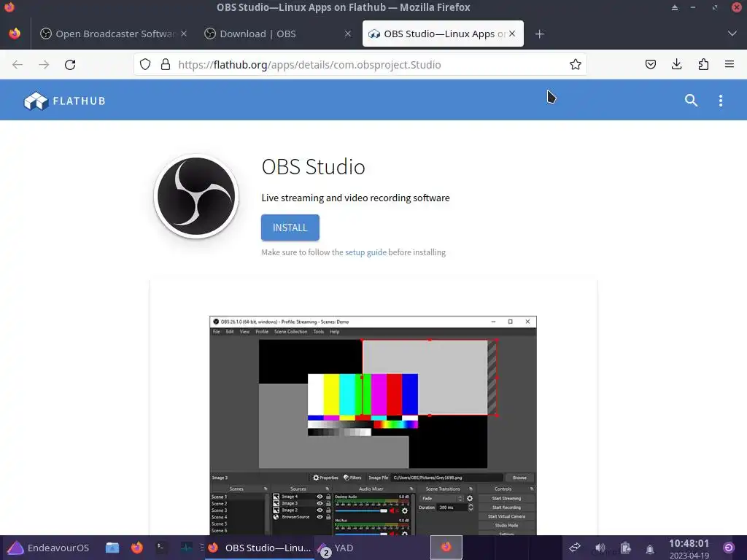Go to Flathub home via logo
Screen dimensions: 747x560
65,101
